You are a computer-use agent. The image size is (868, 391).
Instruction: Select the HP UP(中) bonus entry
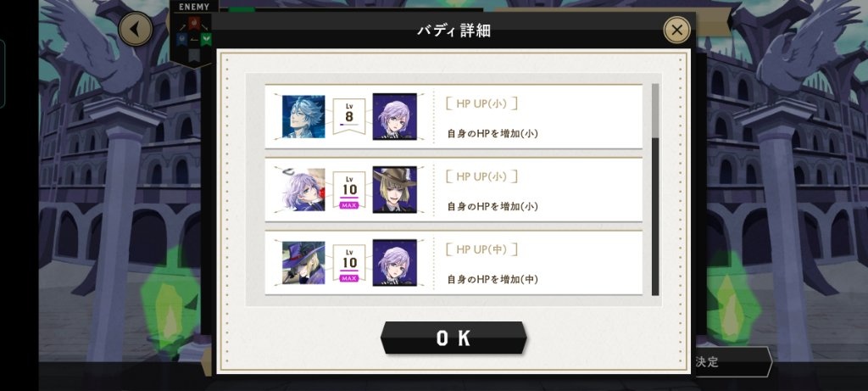pos(453,263)
